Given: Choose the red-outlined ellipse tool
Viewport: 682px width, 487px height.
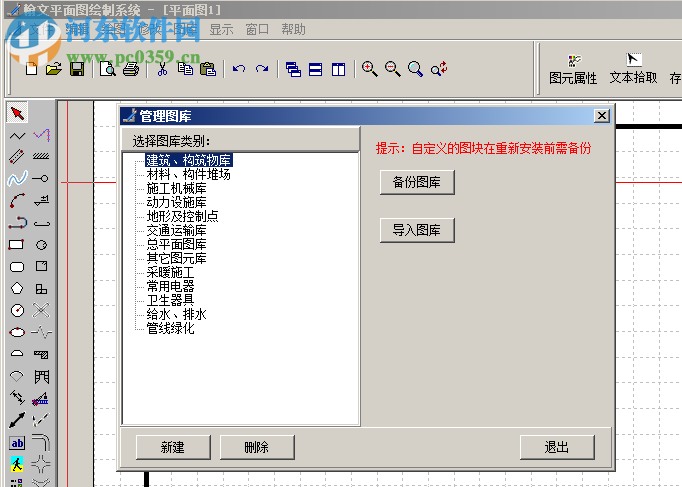Looking at the screenshot, I should 17,332.
